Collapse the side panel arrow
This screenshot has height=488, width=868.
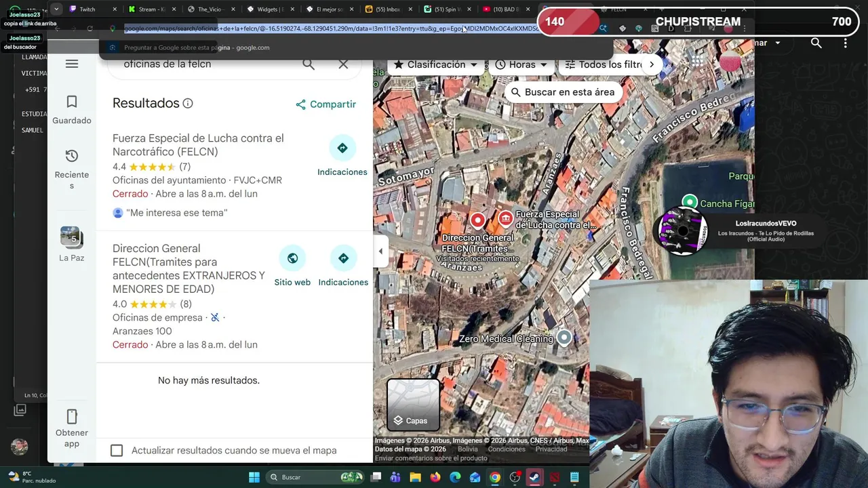(380, 251)
